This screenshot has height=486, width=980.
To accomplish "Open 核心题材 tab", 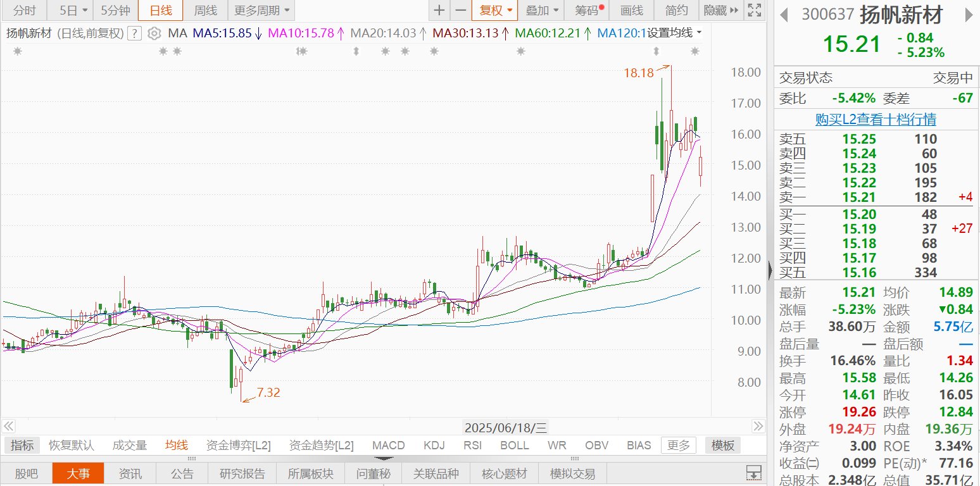I will [x=505, y=473].
